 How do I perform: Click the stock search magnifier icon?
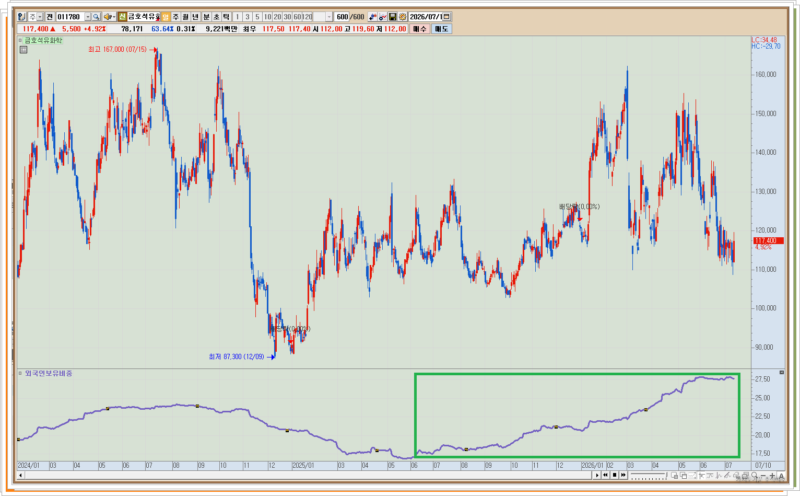[x=96, y=17]
